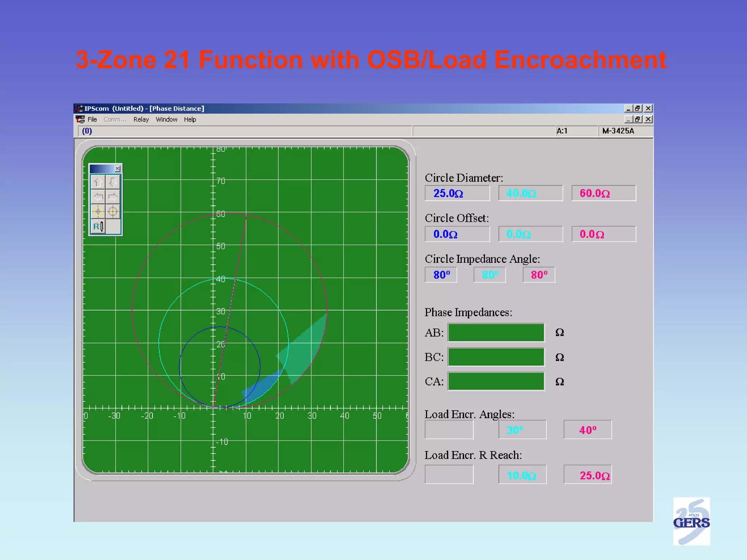
Task: Click the IPScom icon in title bar
Action: 79,108
